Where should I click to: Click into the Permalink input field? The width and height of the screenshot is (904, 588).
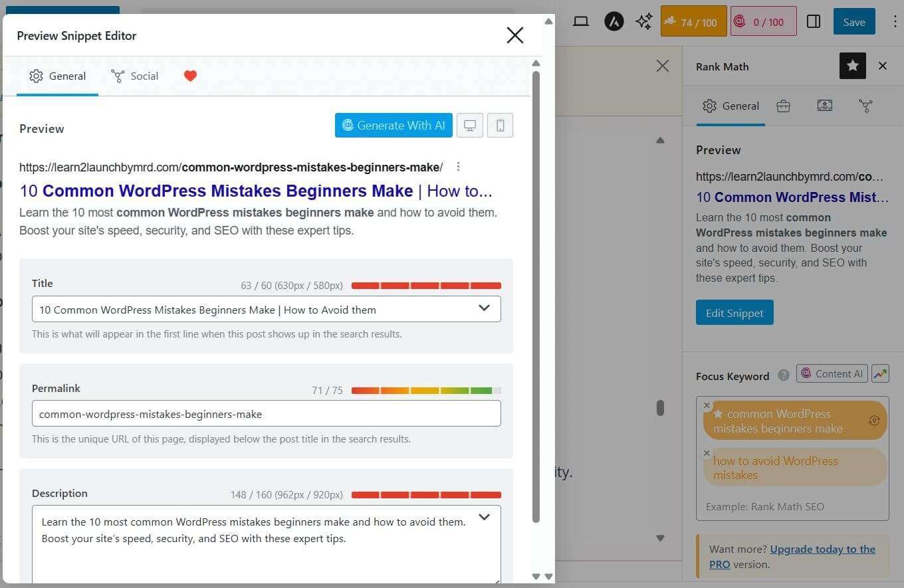pyautogui.click(x=267, y=413)
